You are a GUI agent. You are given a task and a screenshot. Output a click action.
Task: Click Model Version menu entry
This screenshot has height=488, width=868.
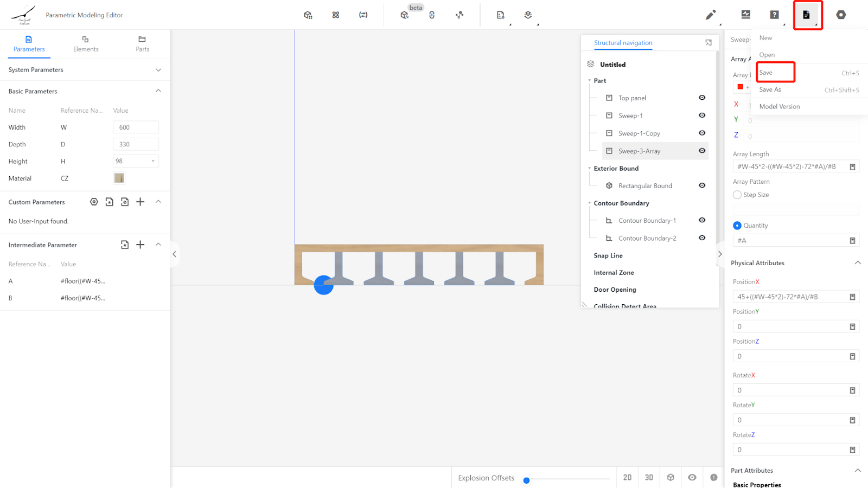coord(780,107)
